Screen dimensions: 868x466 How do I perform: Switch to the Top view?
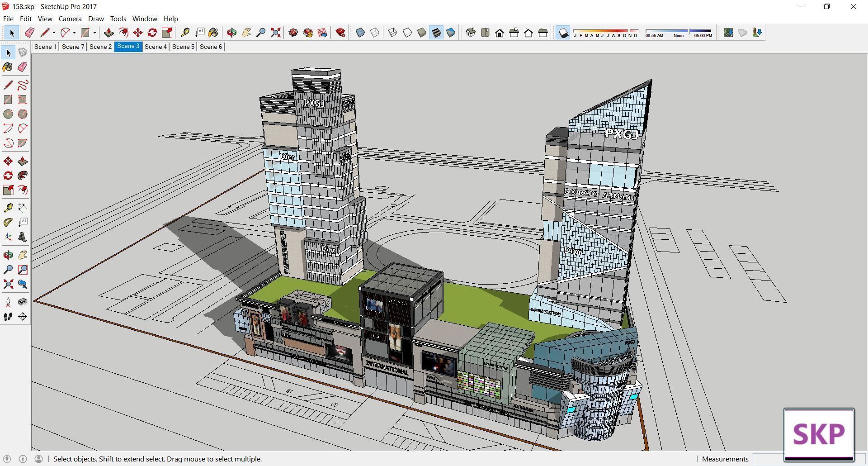[485, 33]
